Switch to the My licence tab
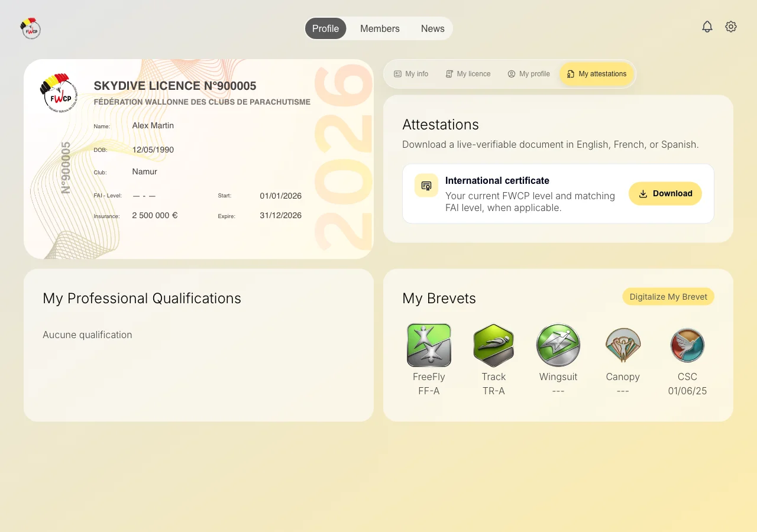This screenshot has width=757, height=532. click(468, 74)
